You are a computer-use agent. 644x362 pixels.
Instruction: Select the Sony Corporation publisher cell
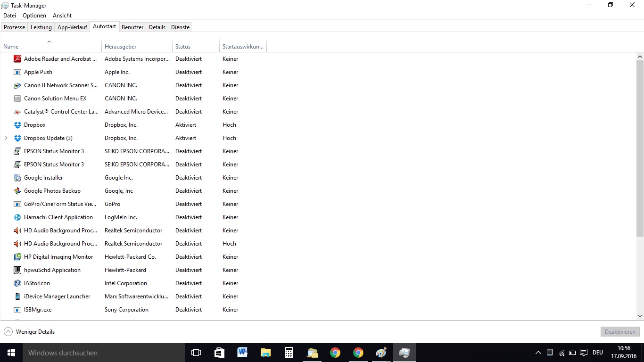[x=126, y=310]
